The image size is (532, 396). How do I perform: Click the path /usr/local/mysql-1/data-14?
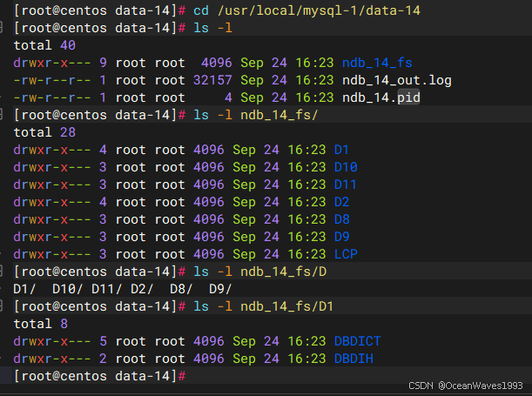click(319, 10)
